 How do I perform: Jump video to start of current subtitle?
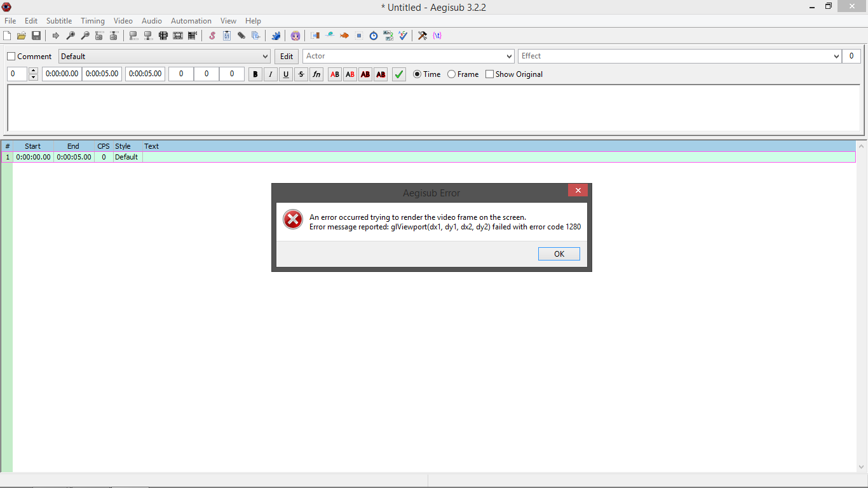pos(100,36)
